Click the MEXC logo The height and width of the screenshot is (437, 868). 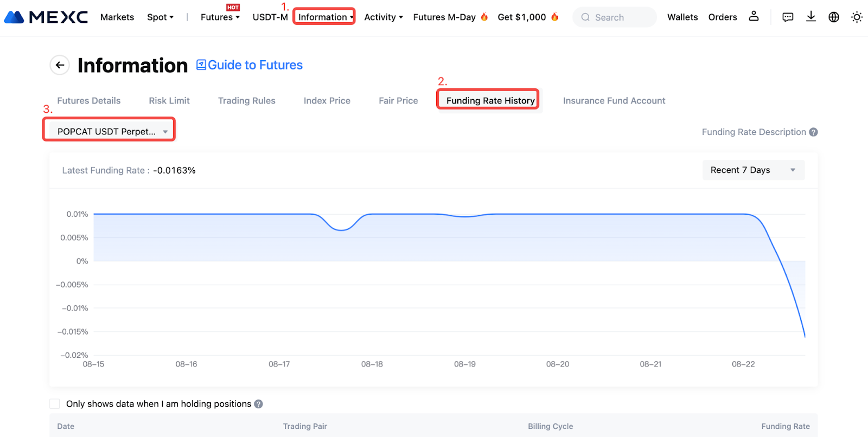click(x=46, y=17)
